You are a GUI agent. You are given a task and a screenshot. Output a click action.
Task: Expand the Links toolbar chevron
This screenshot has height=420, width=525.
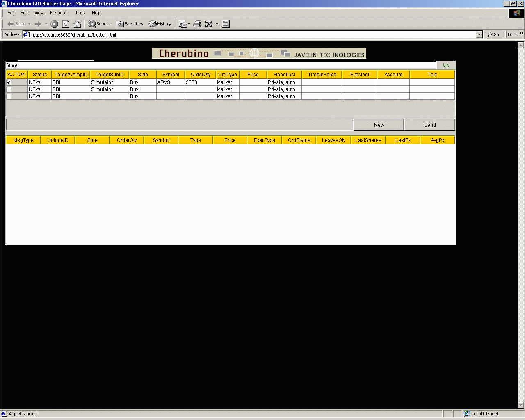click(521, 34)
